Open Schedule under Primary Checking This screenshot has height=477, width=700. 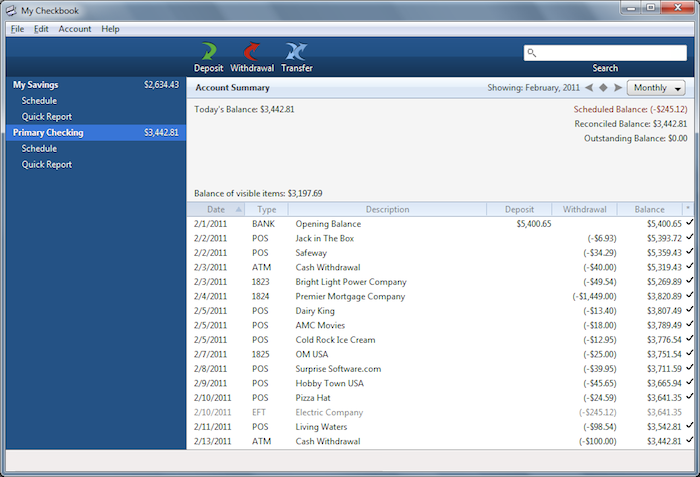coord(39,149)
